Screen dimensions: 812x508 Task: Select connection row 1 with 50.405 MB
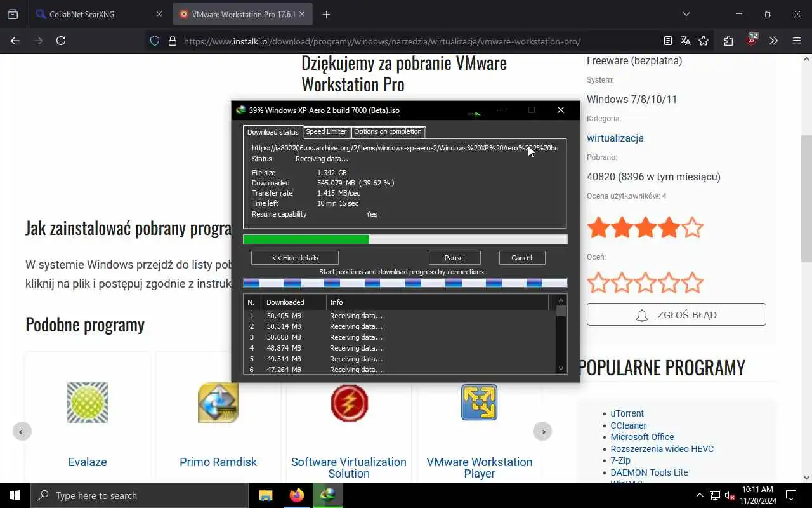[399, 316]
